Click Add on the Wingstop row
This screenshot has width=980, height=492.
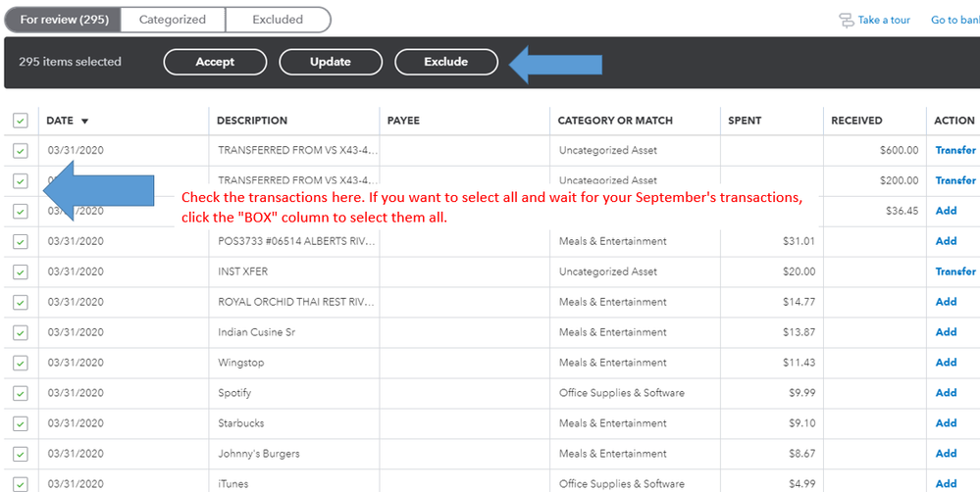(947, 362)
